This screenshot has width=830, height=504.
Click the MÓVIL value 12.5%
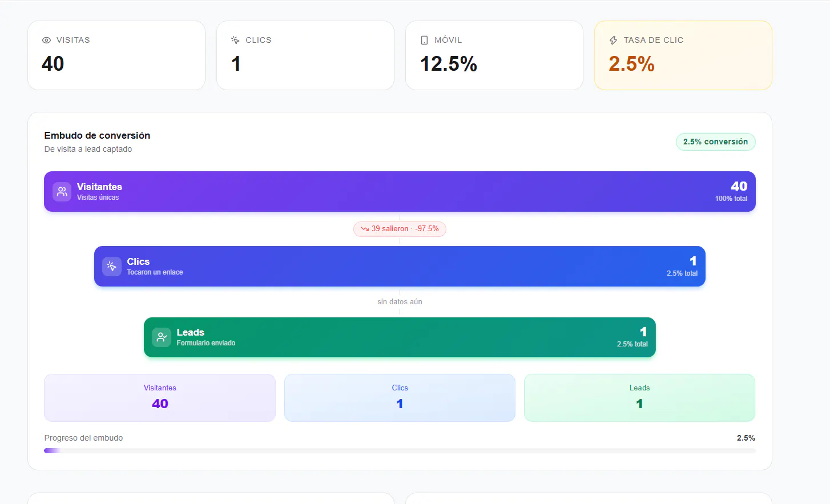point(449,64)
